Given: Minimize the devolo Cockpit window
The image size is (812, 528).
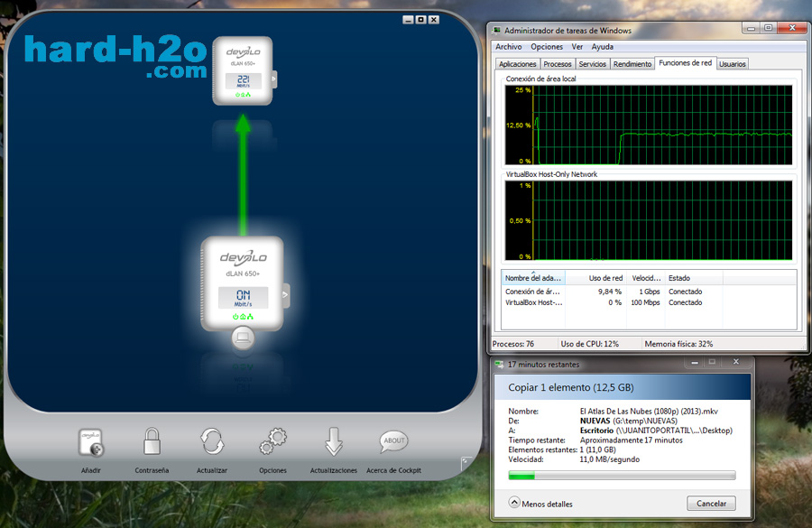Looking at the screenshot, I should (x=408, y=20).
